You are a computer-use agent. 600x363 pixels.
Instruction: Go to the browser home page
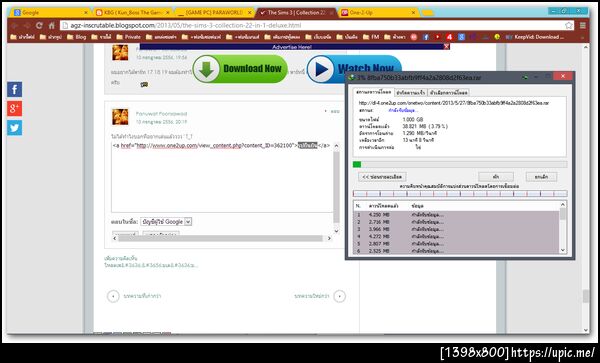click(x=52, y=26)
